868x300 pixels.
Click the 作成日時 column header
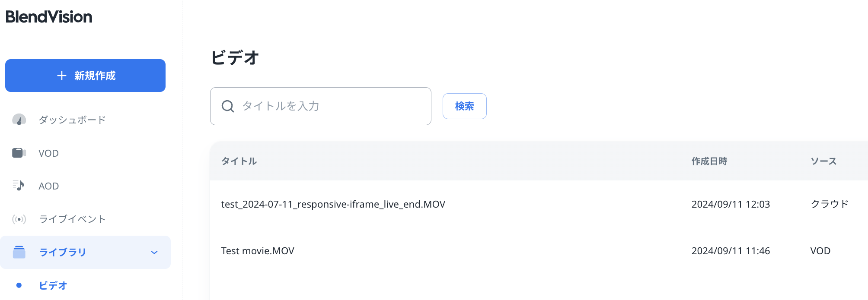tap(709, 161)
